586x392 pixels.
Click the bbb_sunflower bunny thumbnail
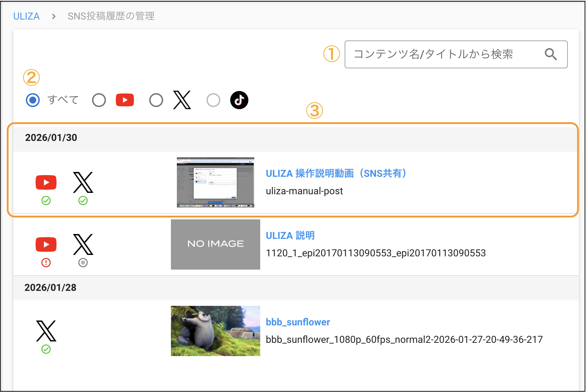click(216, 331)
